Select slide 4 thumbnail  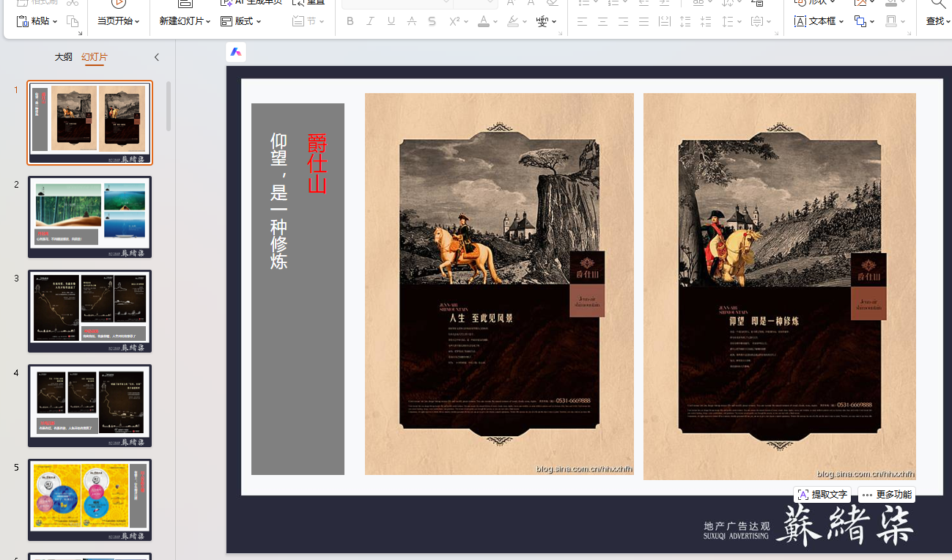(x=90, y=406)
